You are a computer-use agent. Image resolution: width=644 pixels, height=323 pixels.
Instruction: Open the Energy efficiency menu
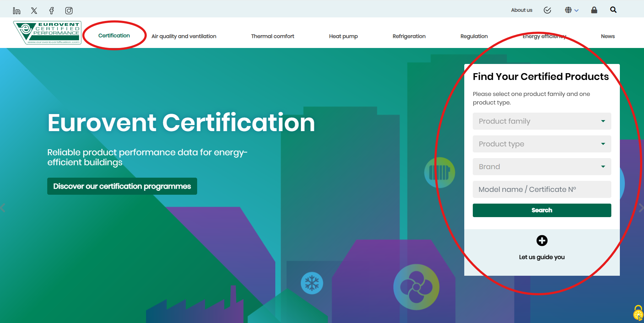[x=544, y=36]
